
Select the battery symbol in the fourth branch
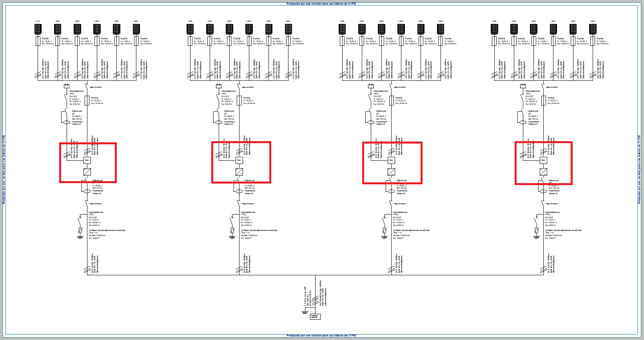522,86
